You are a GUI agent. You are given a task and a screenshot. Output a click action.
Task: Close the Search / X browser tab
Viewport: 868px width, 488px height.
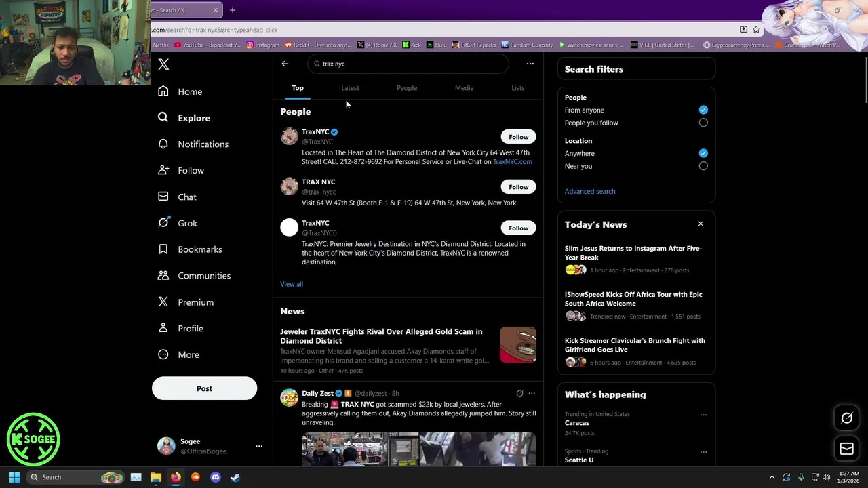coord(216,10)
